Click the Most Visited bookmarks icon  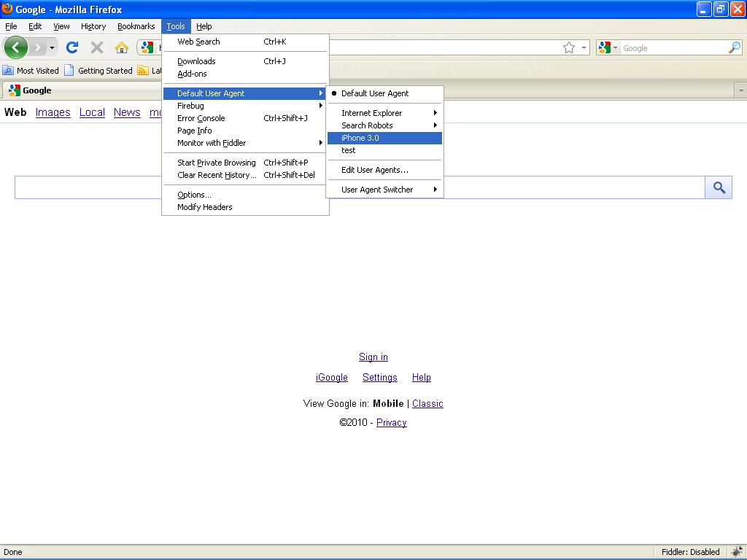[x=8, y=71]
